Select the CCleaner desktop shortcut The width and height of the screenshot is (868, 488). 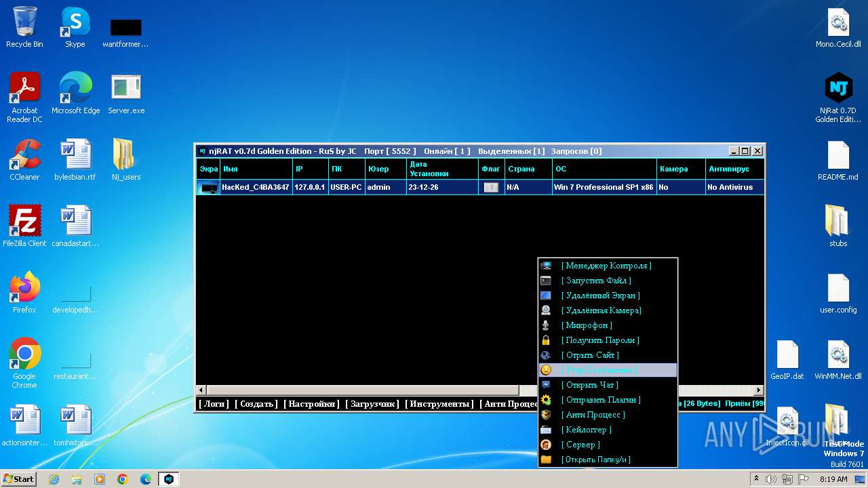(x=24, y=160)
